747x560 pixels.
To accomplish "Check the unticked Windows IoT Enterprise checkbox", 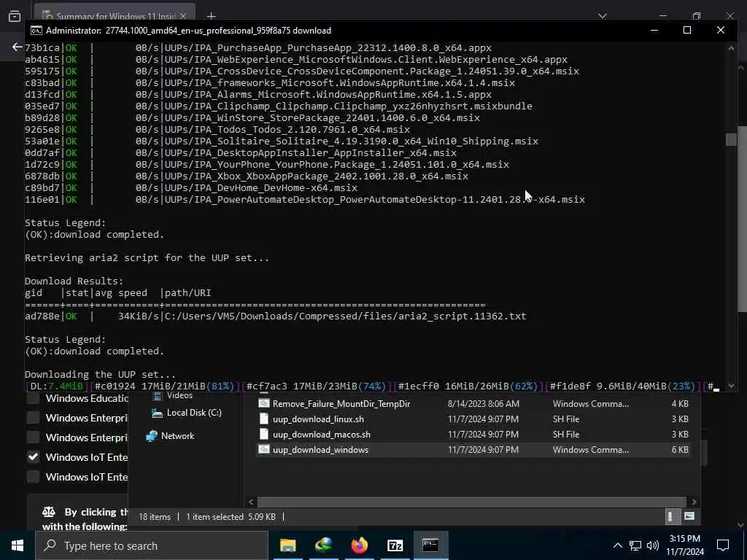I will (33, 477).
